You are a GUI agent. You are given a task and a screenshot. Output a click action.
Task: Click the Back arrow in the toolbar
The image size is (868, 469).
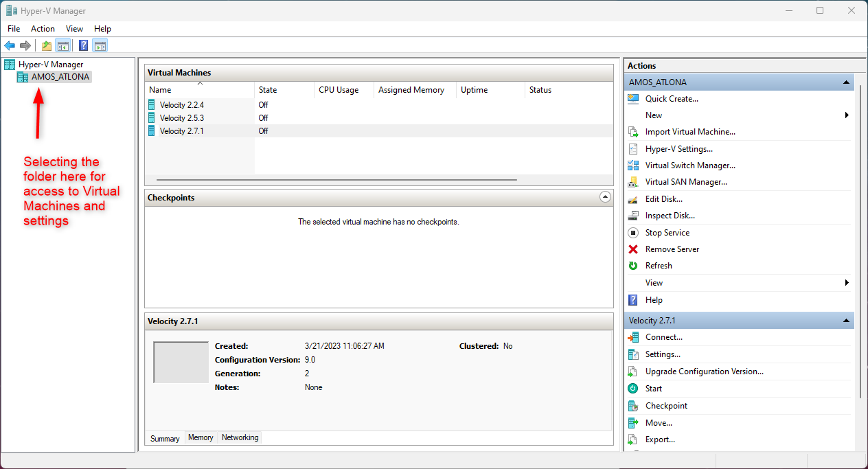click(10, 46)
